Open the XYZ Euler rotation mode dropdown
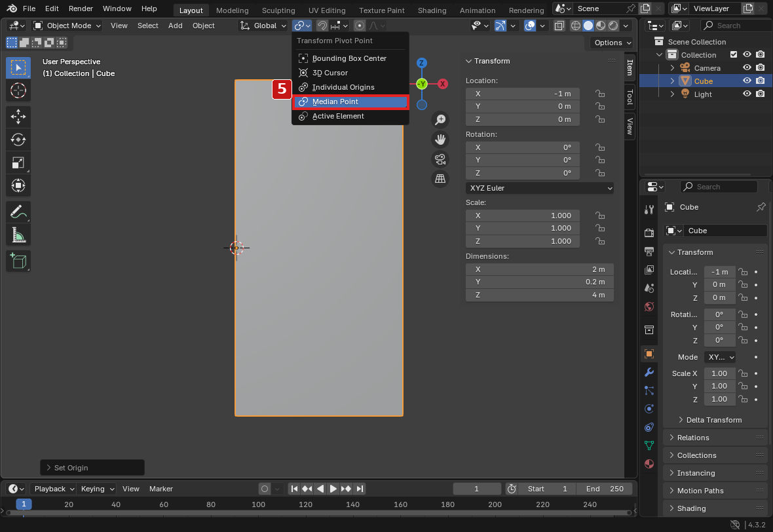773x532 pixels. click(x=540, y=188)
